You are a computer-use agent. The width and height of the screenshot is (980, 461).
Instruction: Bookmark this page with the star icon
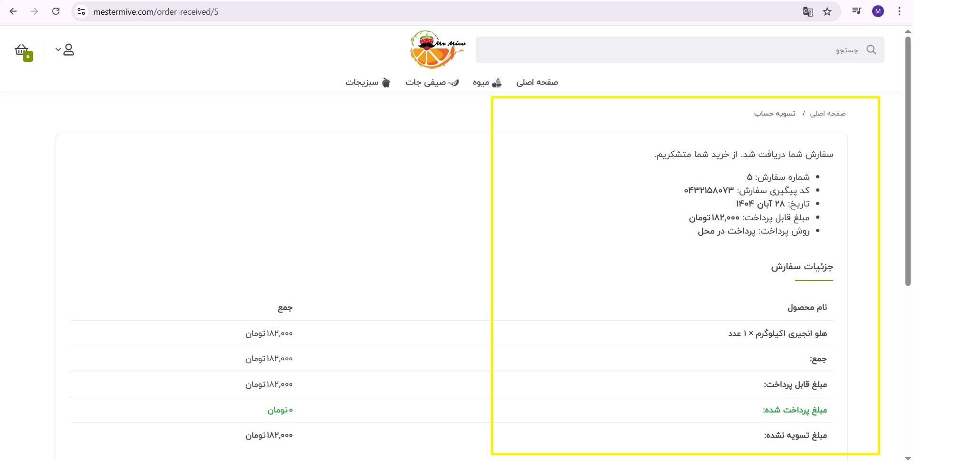click(827, 11)
